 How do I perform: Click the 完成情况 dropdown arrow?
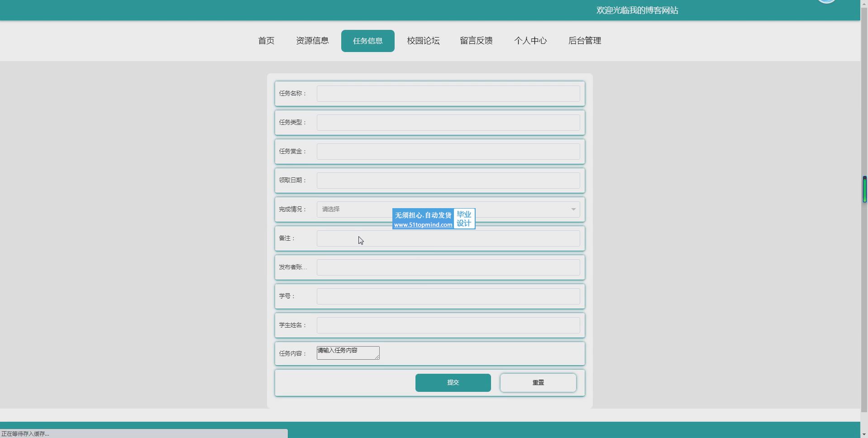click(573, 209)
